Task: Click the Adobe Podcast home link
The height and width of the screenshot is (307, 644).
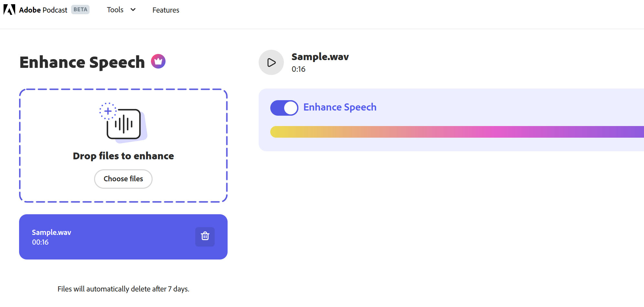Action: pos(43,10)
